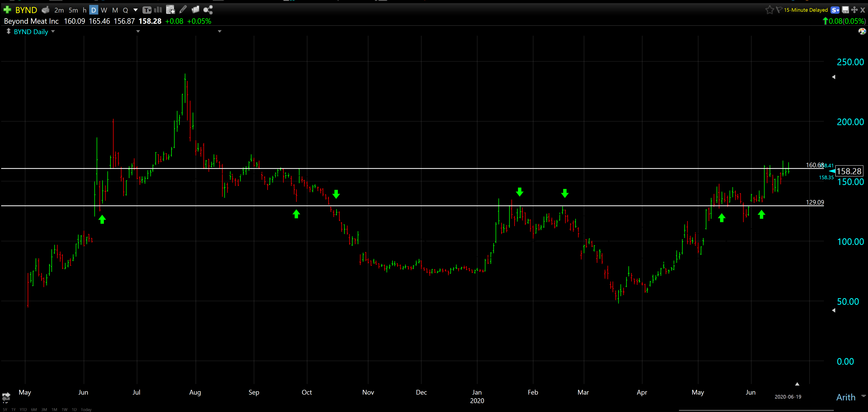Click the last price 158.28 in header
The height and width of the screenshot is (412, 868).
pyautogui.click(x=150, y=21)
